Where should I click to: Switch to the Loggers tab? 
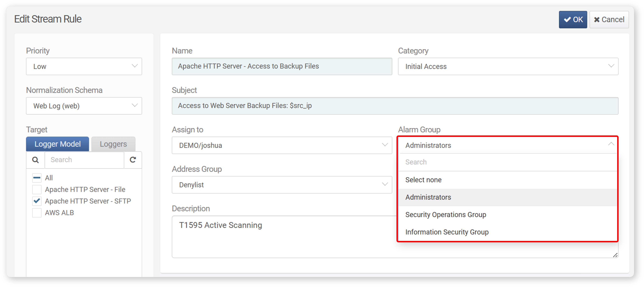pos(113,144)
